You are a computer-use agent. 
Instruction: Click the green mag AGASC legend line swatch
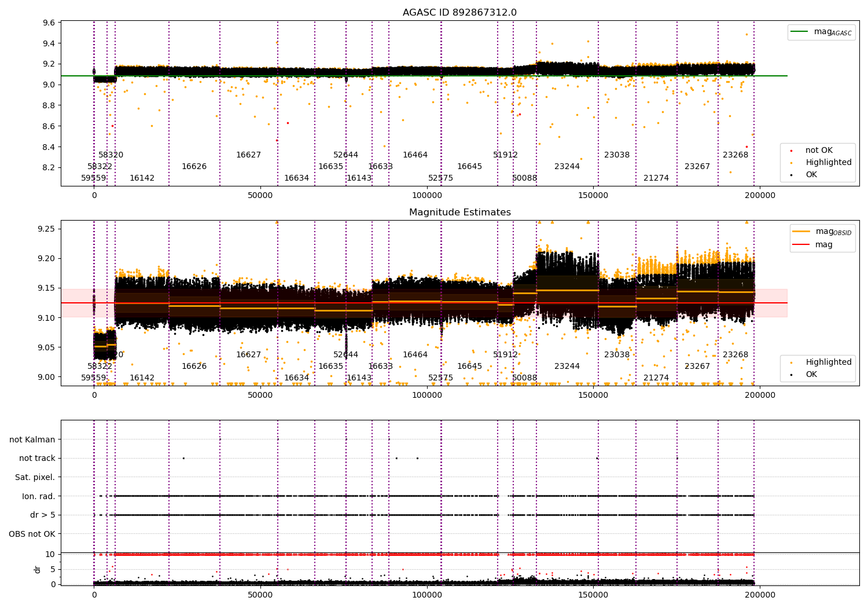800,32
